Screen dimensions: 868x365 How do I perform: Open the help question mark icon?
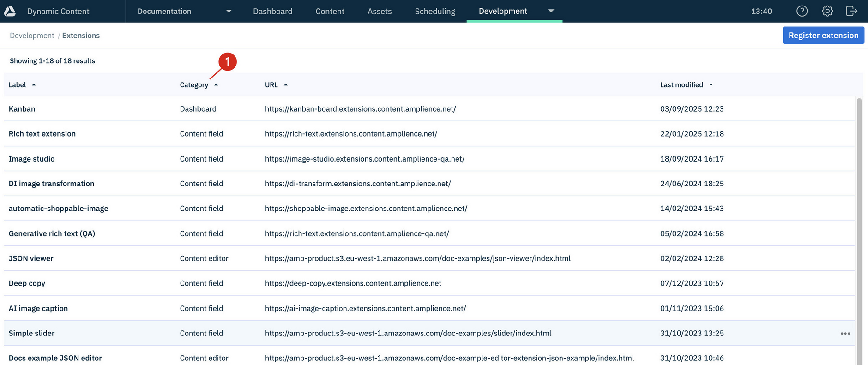pyautogui.click(x=802, y=11)
